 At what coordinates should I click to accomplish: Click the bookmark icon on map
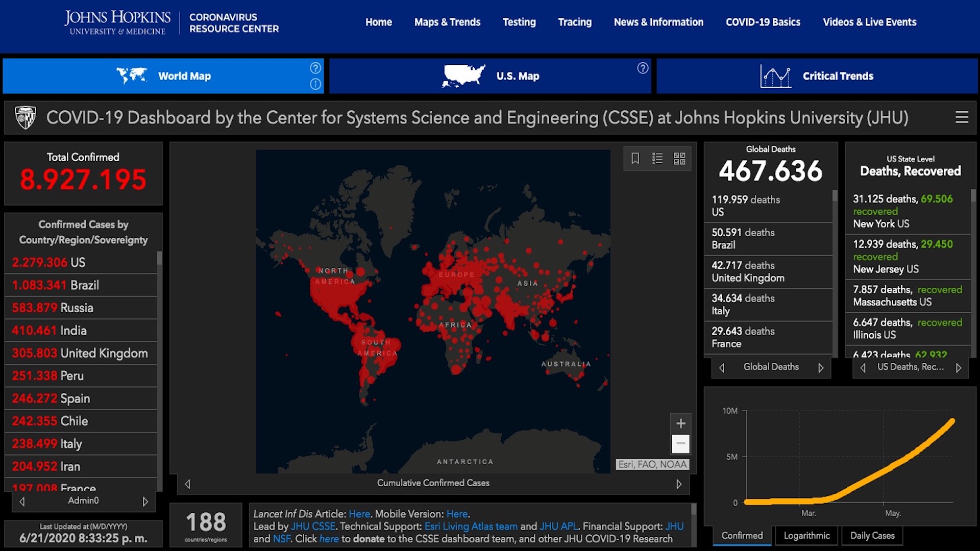(635, 159)
